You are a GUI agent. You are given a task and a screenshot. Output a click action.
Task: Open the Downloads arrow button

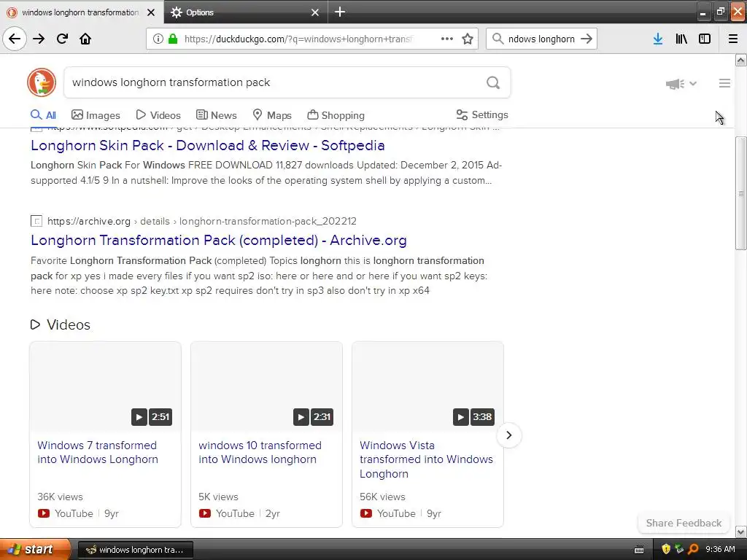pyautogui.click(x=658, y=39)
